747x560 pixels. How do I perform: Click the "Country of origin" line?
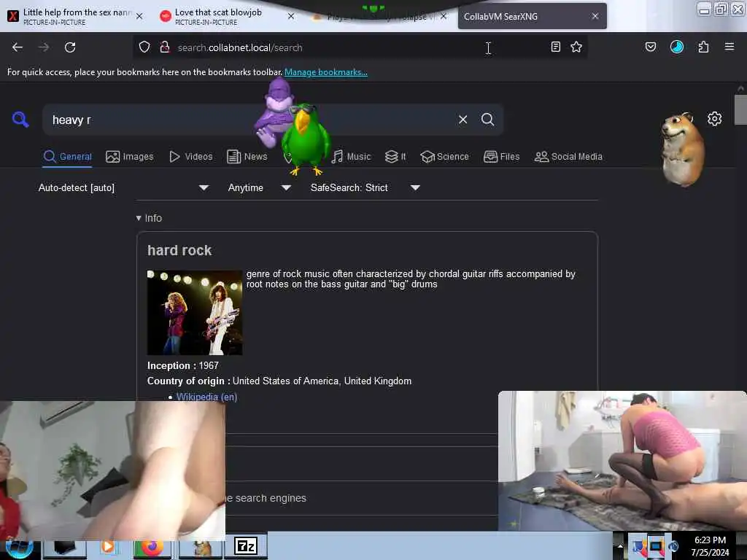279,381
